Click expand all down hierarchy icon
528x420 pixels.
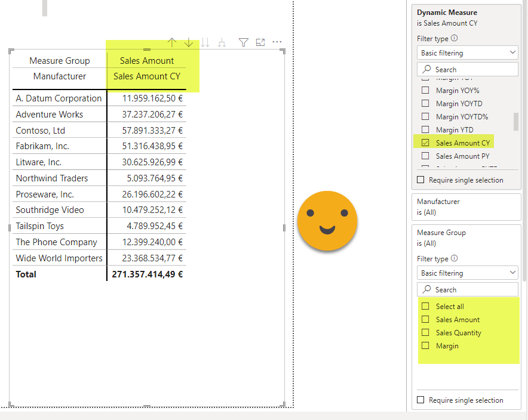[x=222, y=42]
